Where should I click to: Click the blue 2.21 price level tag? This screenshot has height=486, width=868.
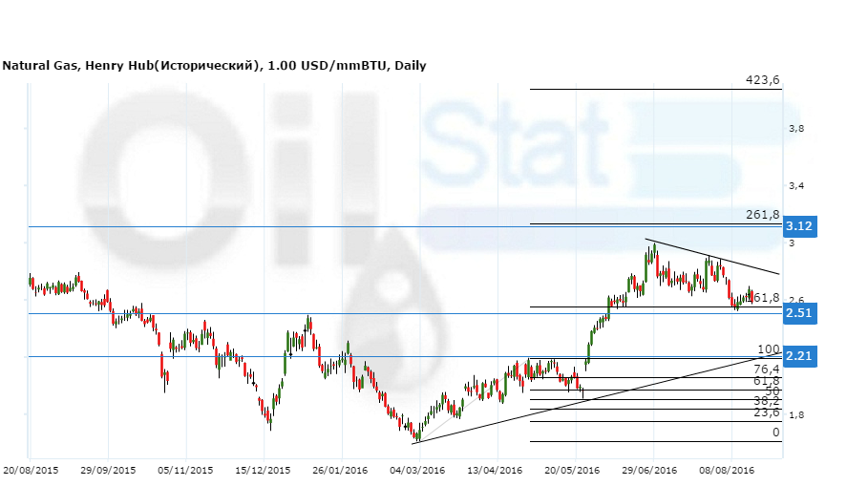coord(798,357)
